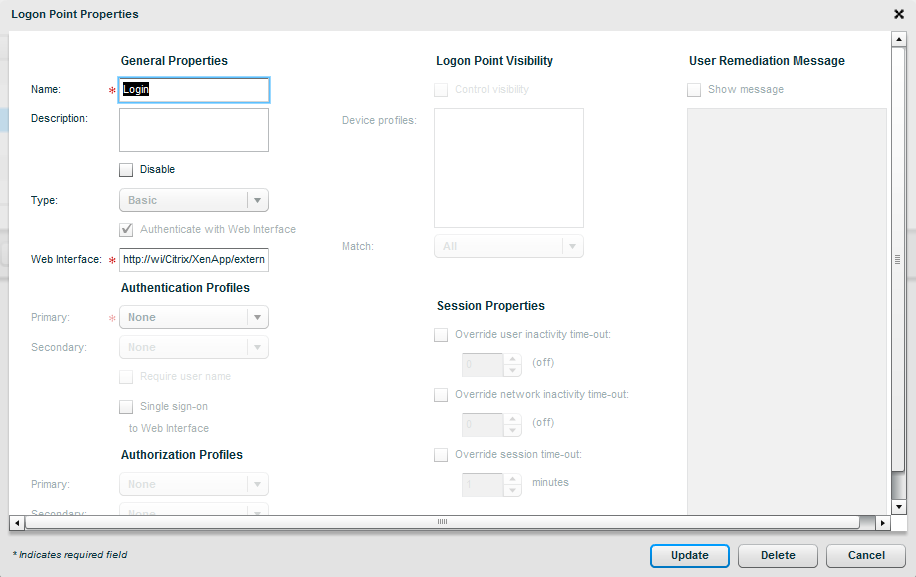The image size is (916, 577).
Task: Click the Delete button
Action: click(x=778, y=555)
